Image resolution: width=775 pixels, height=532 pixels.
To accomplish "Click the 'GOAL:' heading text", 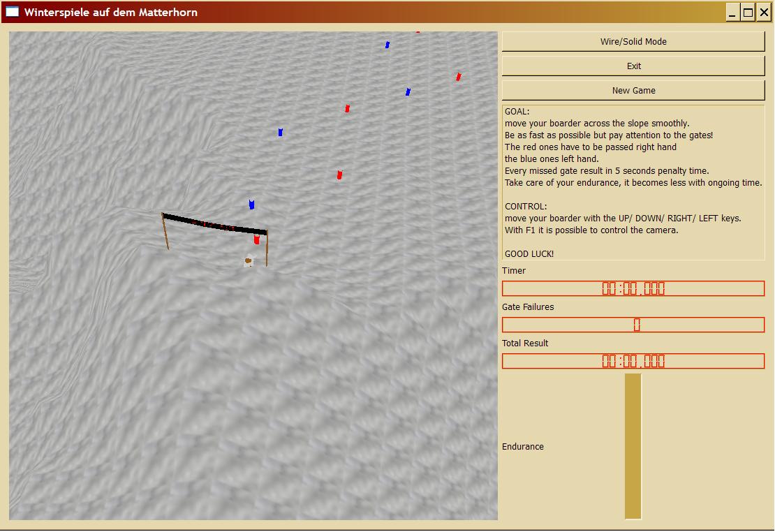I will pyautogui.click(x=517, y=112).
